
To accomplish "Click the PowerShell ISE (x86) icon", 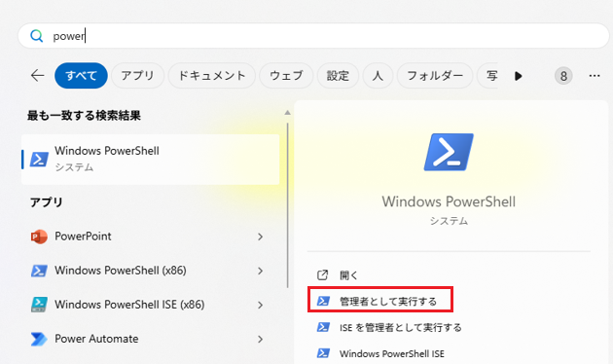I will click(39, 305).
